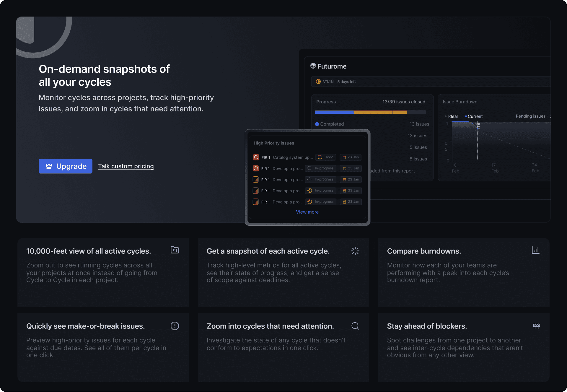Click the magnifier icon on Zoom into cycles card
The height and width of the screenshot is (392, 567).
pos(355,326)
